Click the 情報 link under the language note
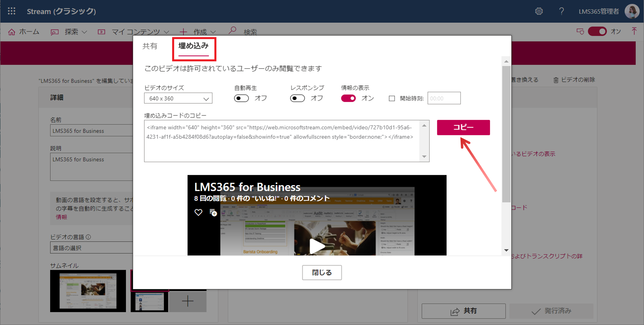Screen dimensions: 644x325 point(61,217)
